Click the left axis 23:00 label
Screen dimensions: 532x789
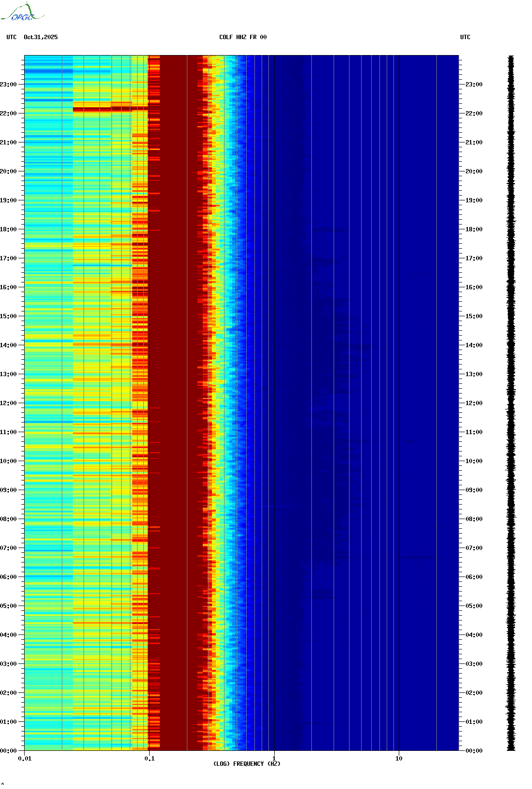point(8,85)
